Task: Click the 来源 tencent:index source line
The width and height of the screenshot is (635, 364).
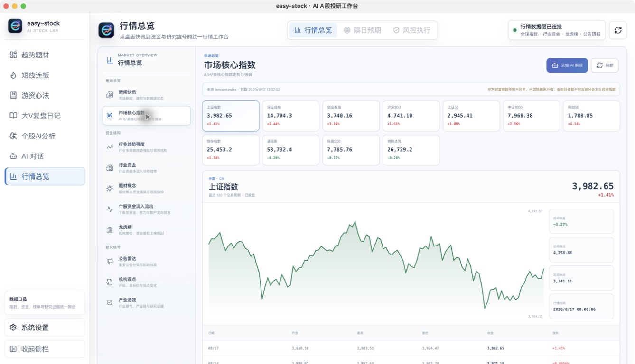Action: pos(243,90)
